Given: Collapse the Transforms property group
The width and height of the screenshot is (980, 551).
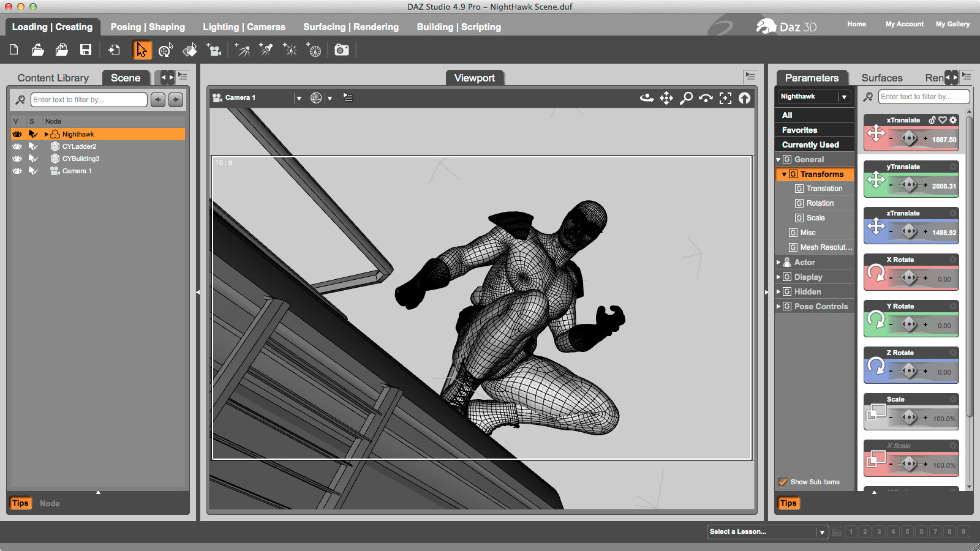Looking at the screenshot, I should (x=784, y=174).
